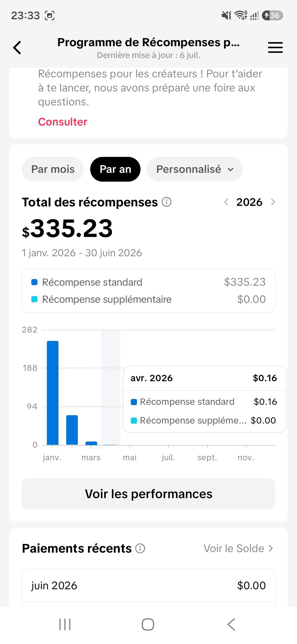This screenshot has width=297, height=644.
Task: Tap the back arrow in the header
Action: 17,48
